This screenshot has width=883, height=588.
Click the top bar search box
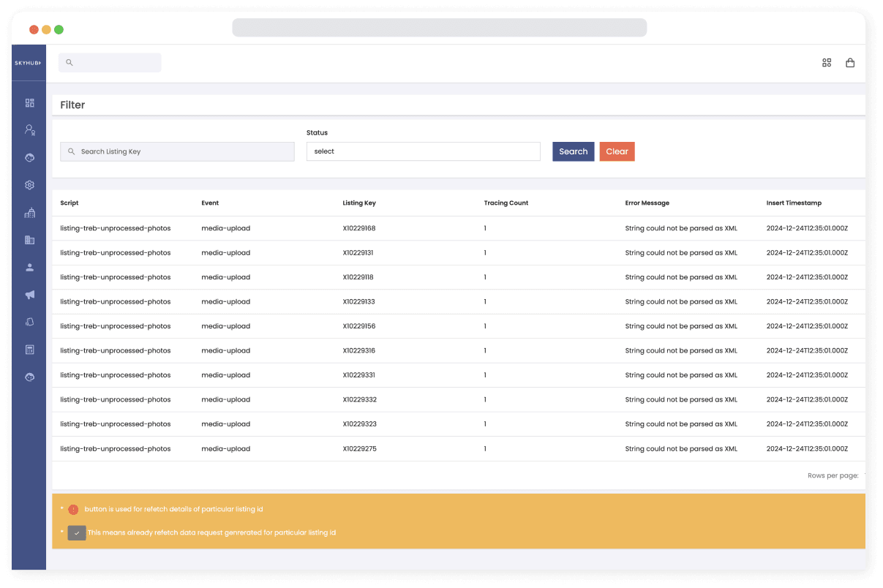click(x=110, y=63)
